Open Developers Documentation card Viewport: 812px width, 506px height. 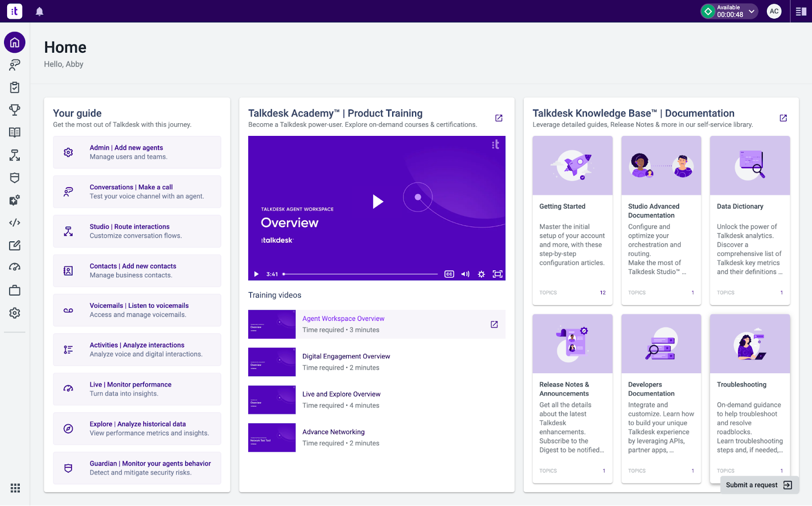[661, 399]
